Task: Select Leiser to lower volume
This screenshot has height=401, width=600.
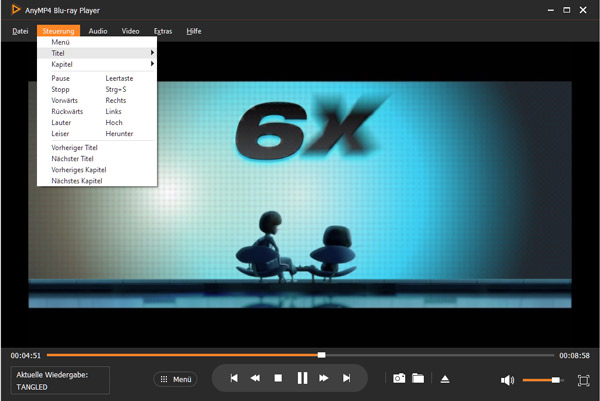Action: point(97,134)
